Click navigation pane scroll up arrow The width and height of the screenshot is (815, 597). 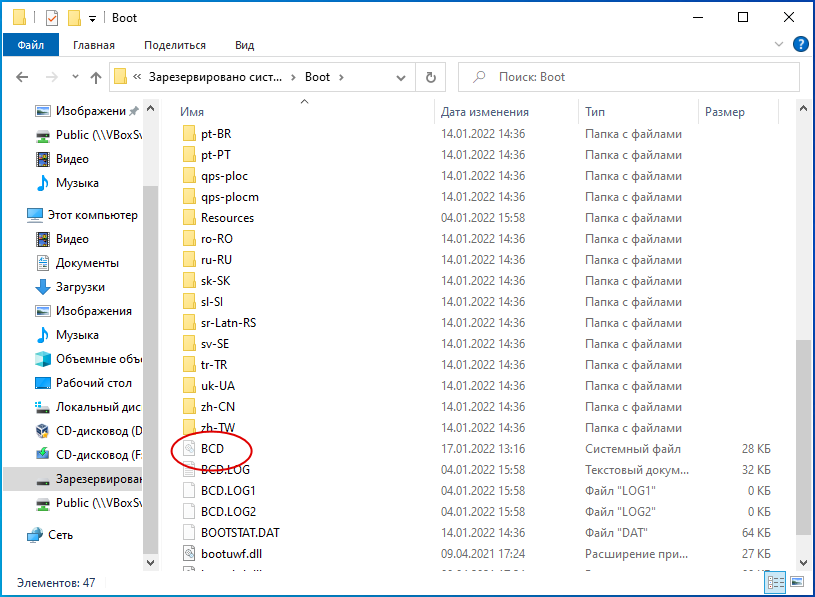click(x=150, y=109)
